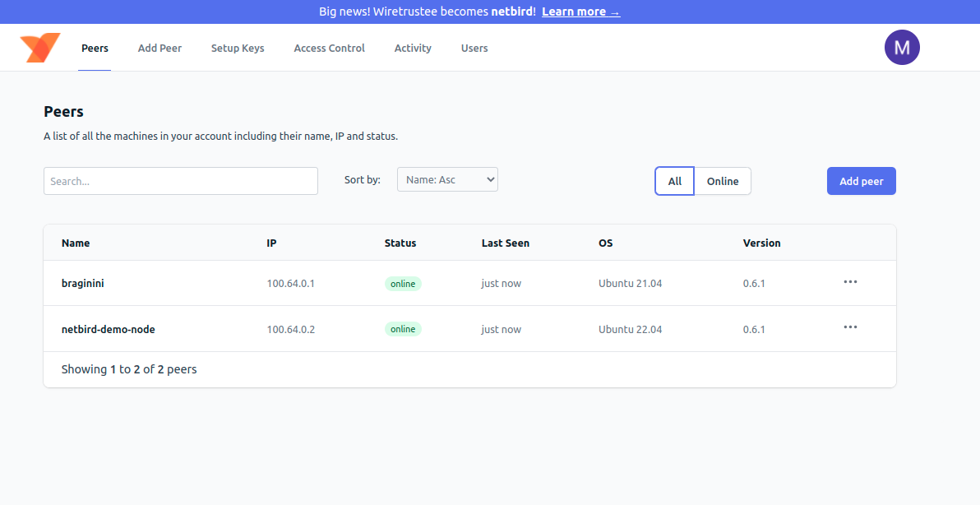The height and width of the screenshot is (505, 980).
Task: Open the netbird-demo-node row actions menu
Action: point(850,327)
